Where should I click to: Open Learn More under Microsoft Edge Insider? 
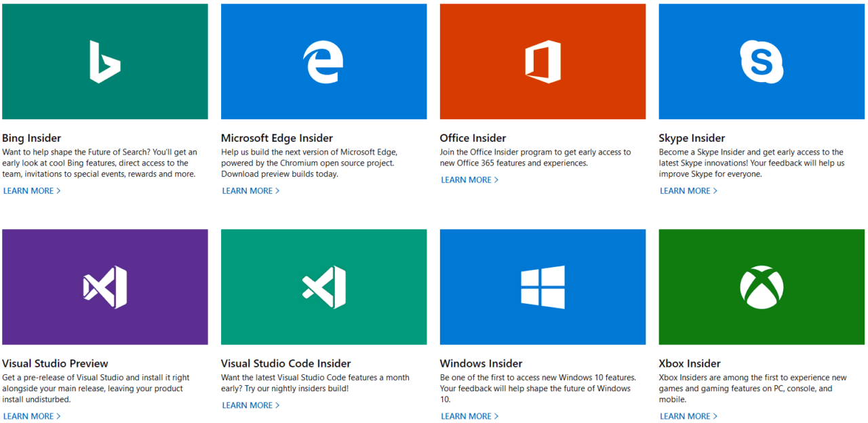click(251, 191)
